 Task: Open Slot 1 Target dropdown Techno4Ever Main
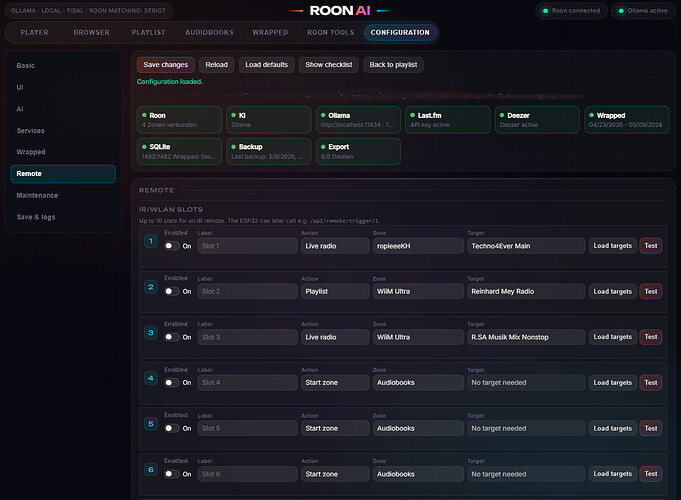click(x=526, y=246)
